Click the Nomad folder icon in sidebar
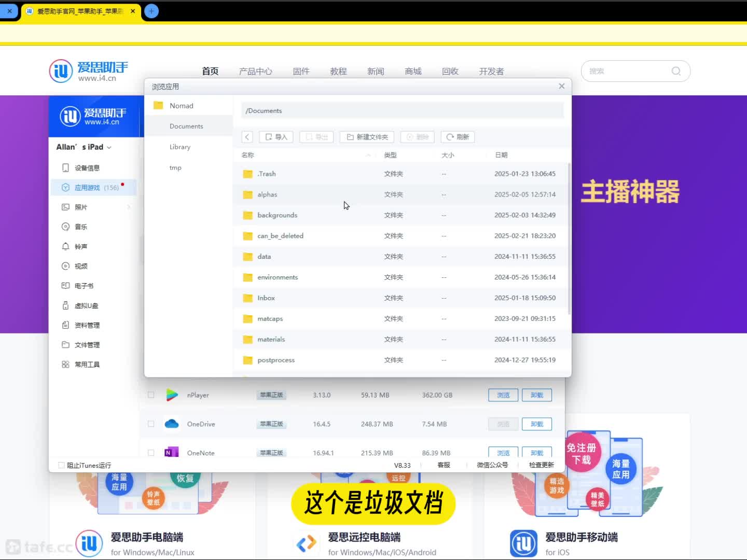 (158, 105)
